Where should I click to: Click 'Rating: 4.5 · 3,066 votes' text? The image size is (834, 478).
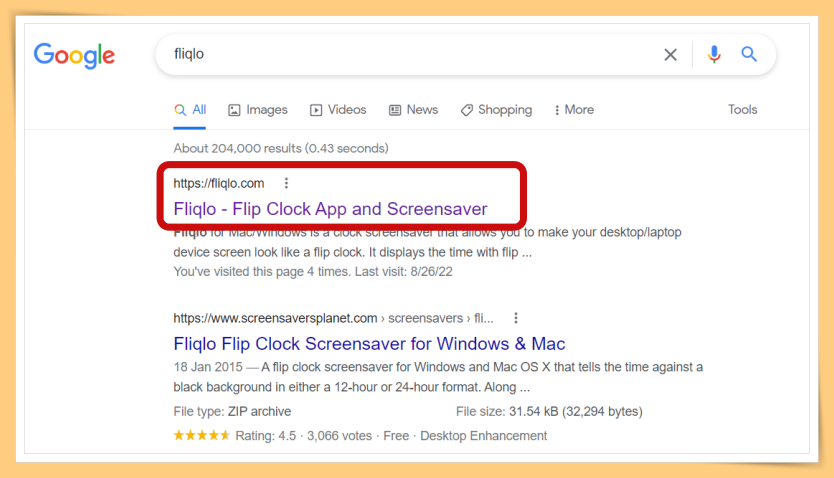(304, 436)
